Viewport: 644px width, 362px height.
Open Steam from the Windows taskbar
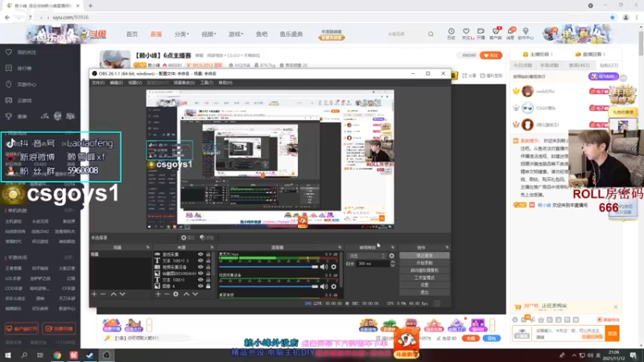(89, 355)
